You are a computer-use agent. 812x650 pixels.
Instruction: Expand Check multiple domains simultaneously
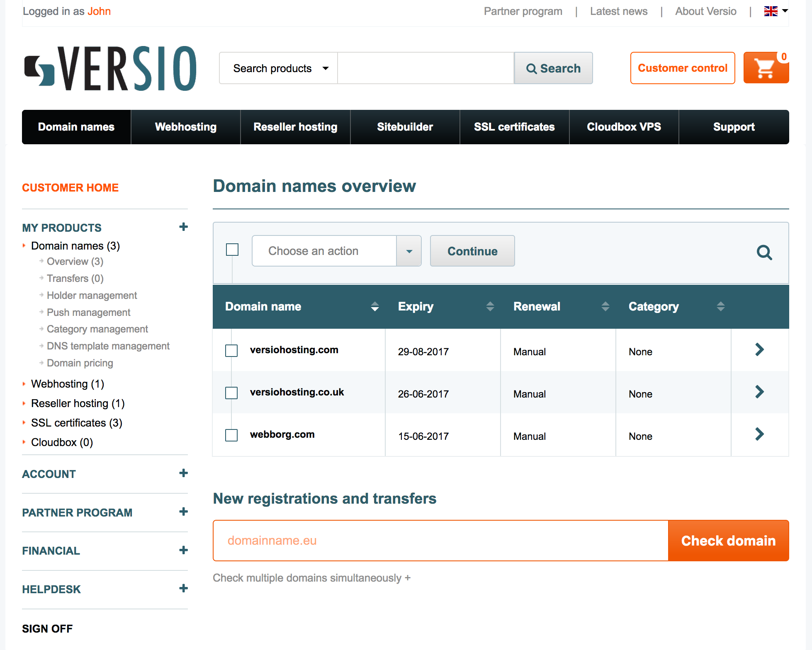click(311, 578)
